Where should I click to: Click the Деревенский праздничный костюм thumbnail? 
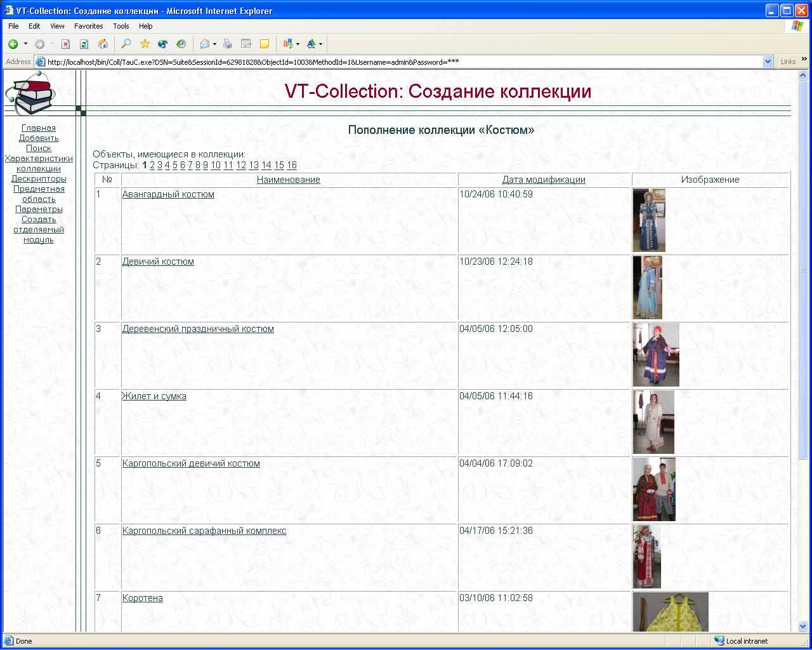pos(656,355)
